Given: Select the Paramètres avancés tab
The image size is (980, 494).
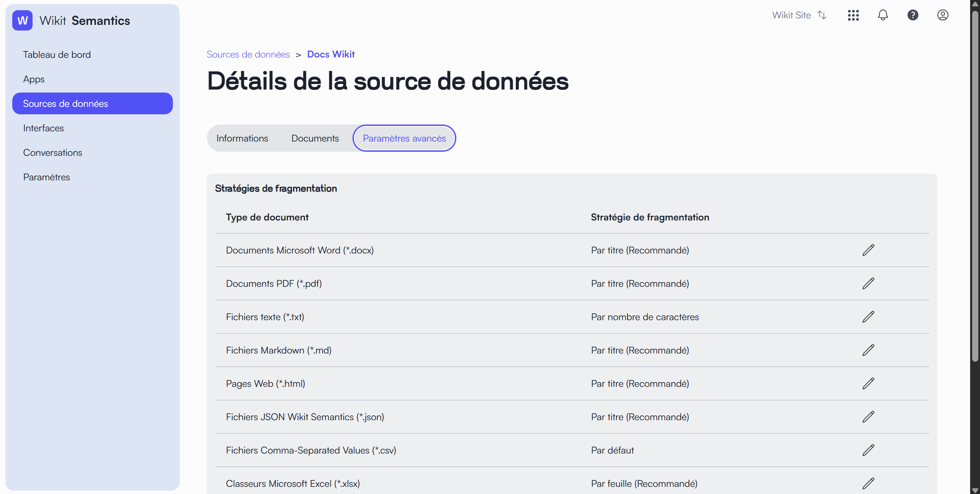Looking at the screenshot, I should click(x=404, y=138).
